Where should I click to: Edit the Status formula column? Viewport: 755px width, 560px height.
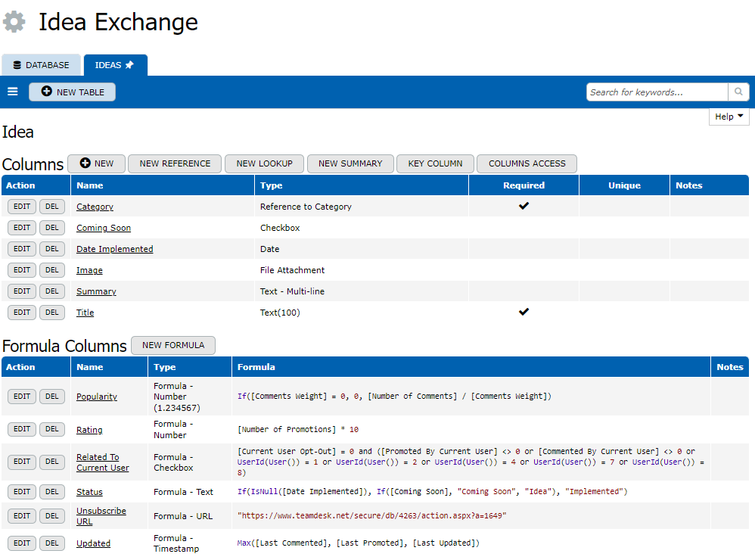[22, 492]
